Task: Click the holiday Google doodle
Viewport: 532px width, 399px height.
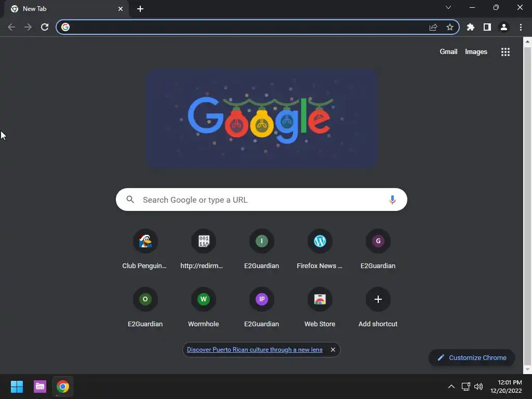Action: point(262,119)
